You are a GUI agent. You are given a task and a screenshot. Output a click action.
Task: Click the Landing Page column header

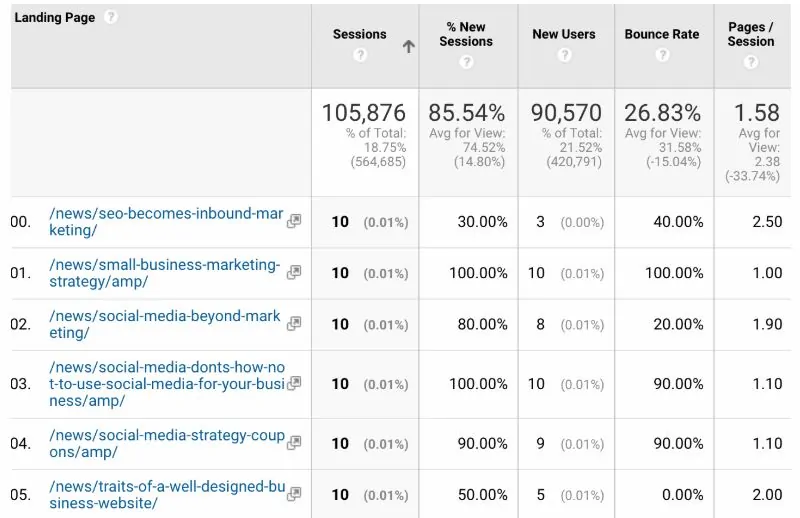click(55, 18)
